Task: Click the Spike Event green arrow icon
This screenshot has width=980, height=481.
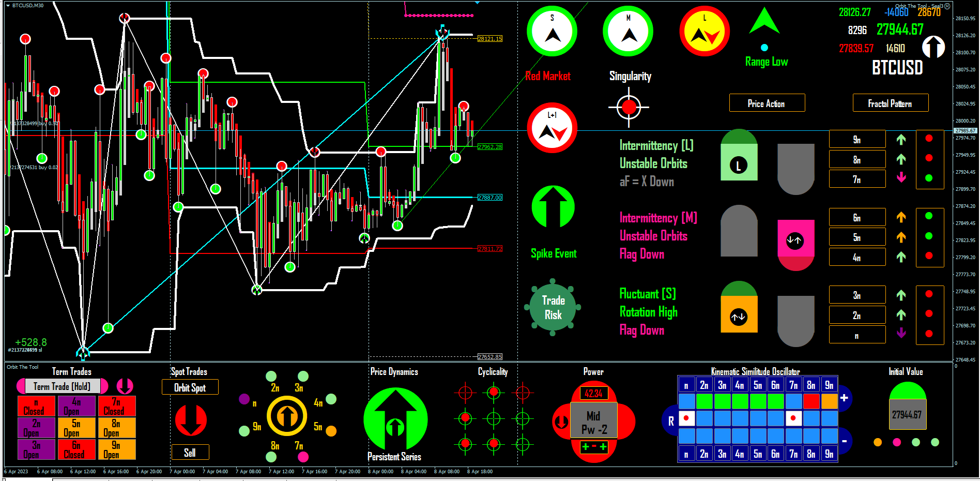Action: click(553, 207)
